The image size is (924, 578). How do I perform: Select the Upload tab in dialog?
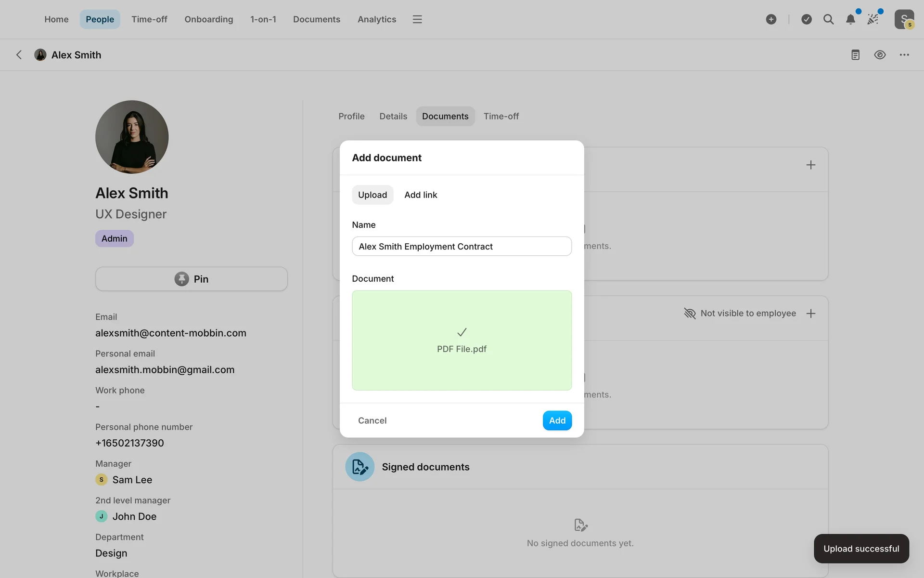[x=372, y=195]
